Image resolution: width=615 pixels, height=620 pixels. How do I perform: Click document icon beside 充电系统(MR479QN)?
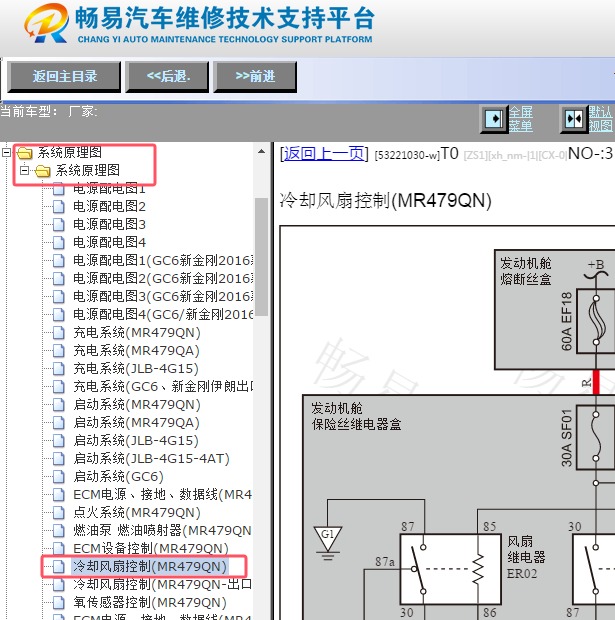59,333
